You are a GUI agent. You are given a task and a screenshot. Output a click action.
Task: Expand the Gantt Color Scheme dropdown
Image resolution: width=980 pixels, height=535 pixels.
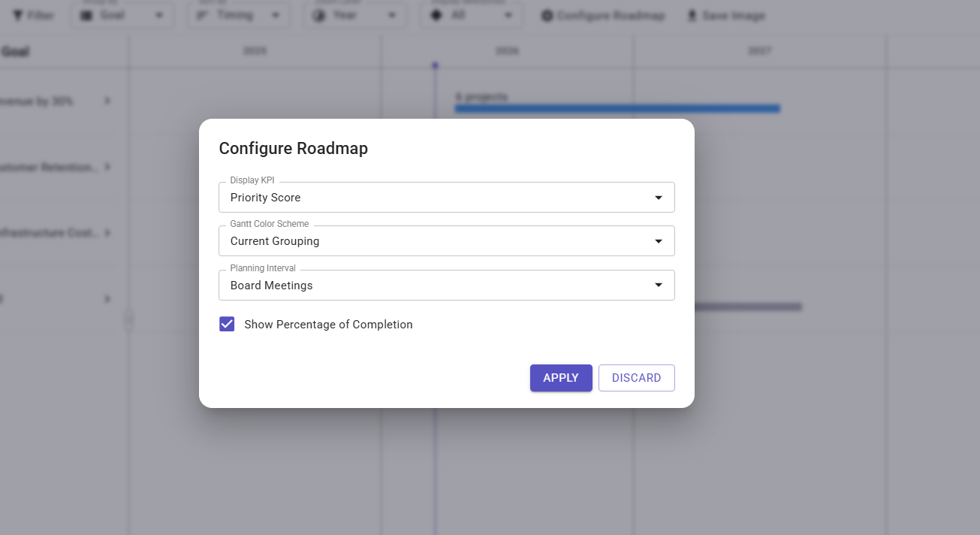(x=446, y=241)
